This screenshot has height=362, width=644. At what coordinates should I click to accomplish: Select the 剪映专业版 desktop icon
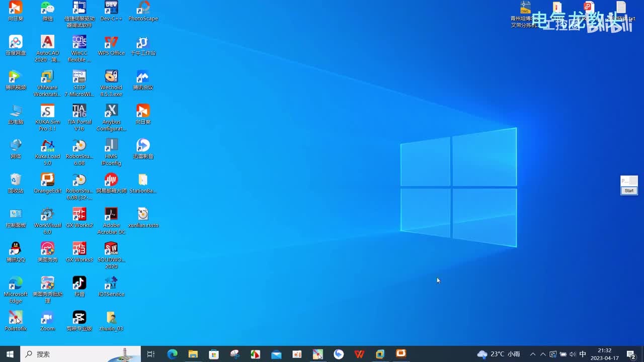79,321
